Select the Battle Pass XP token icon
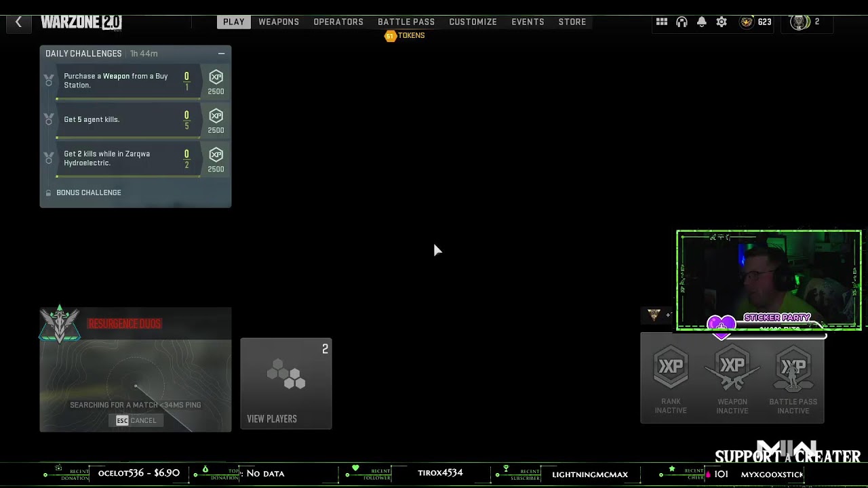The width and height of the screenshot is (868, 488). (x=793, y=369)
